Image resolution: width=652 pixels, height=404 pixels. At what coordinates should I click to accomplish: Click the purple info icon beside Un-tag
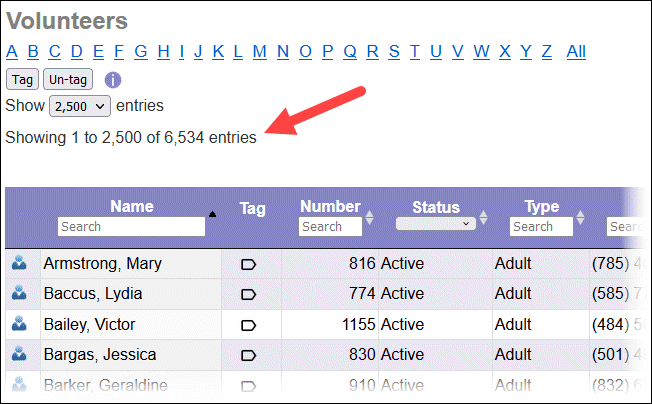coord(113,79)
